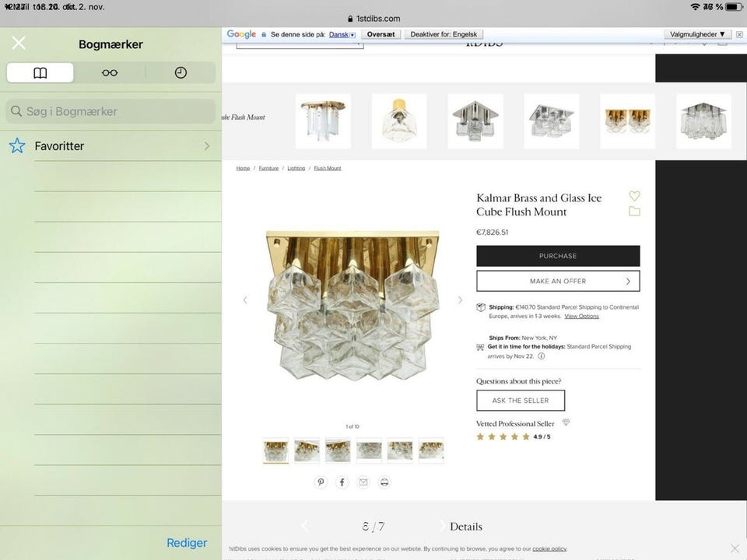Open the cookie policy link
This screenshot has height=560, width=747.
[x=549, y=548]
